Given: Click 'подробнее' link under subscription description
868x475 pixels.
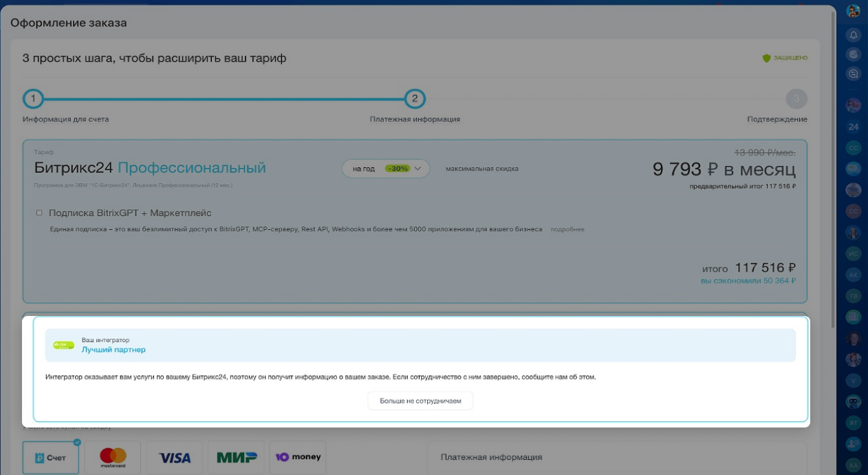Looking at the screenshot, I should pos(567,229).
